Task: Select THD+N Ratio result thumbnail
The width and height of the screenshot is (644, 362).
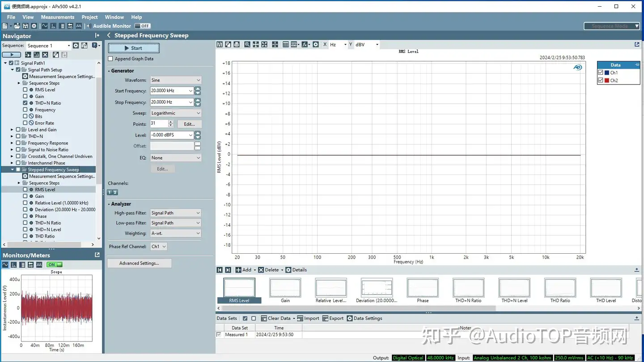Action: [468, 290]
